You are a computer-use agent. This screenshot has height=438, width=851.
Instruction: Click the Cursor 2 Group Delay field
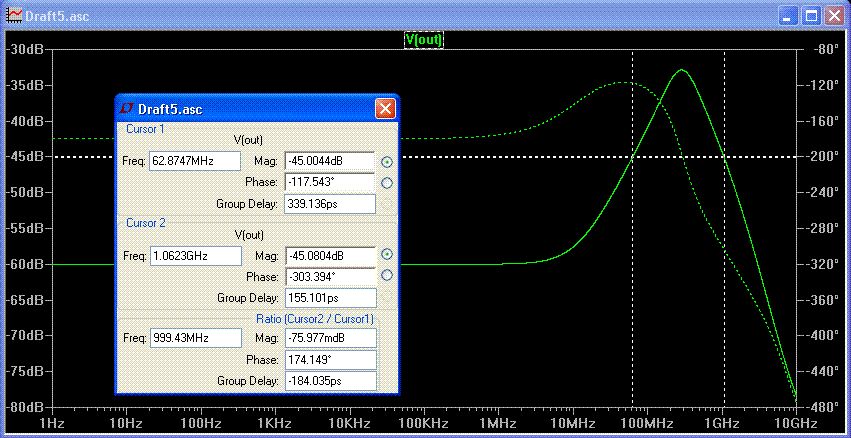point(329,297)
